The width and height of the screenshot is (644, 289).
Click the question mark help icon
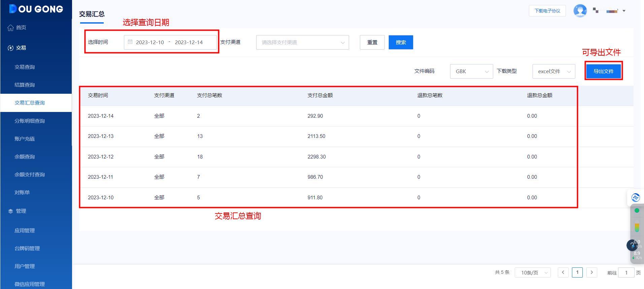point(632,245)
